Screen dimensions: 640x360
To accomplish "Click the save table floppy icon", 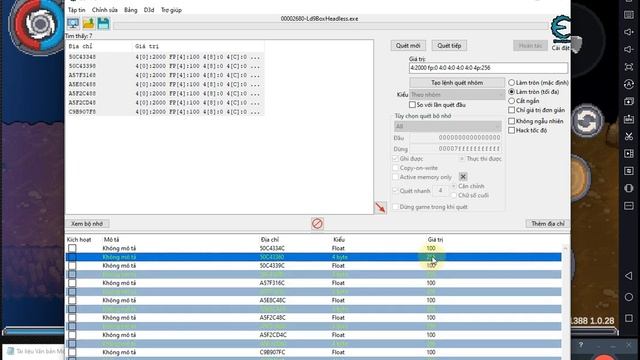I will (x=104, y=23).
